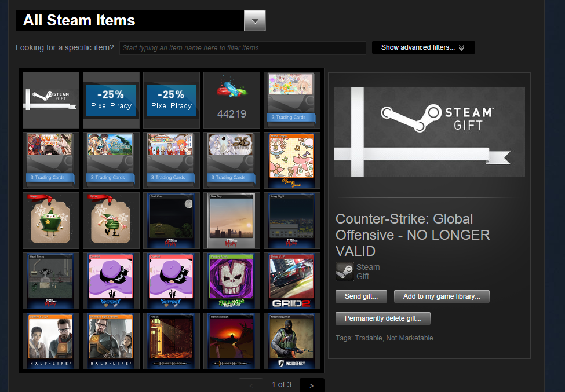Select the Cherry Tree Comedy Club booster pack
The image size is (565, 392).
point(172,160)
